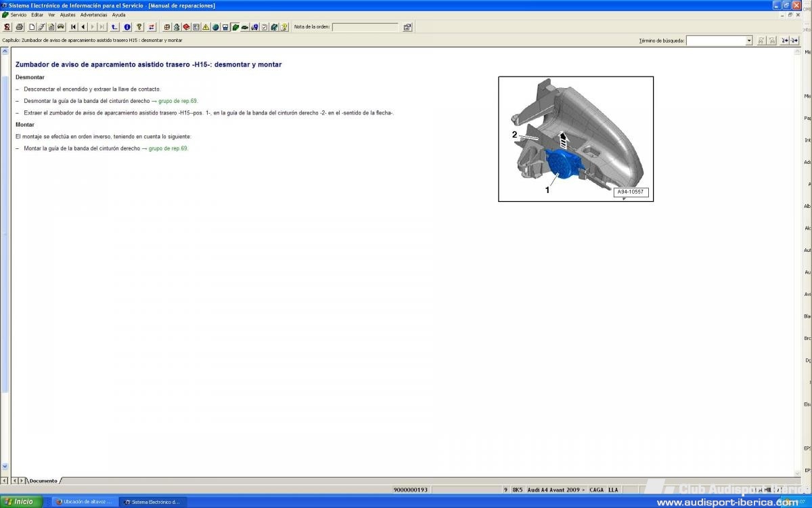The height and width of the screenshot is (508, 812).
Task: Click the document page icon before the car icon
Action: point(51,27)
